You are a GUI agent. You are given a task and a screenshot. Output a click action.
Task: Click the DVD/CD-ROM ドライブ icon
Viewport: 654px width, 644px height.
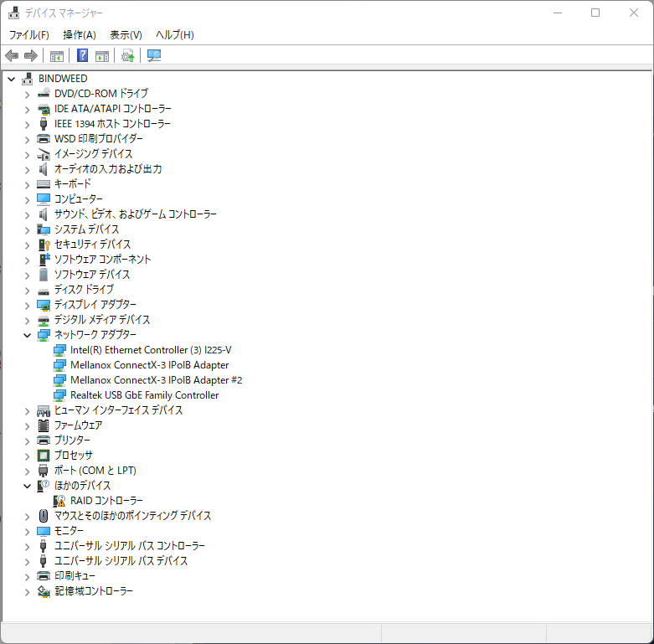(44, 94)
